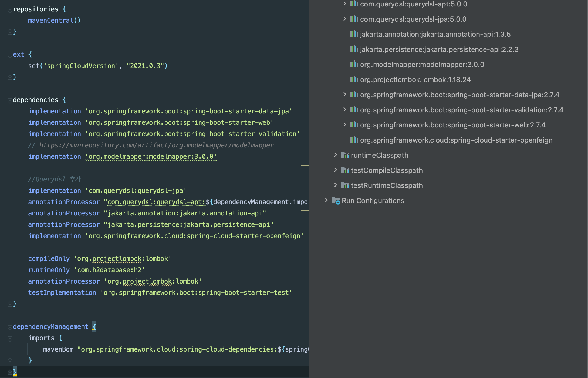
Task: Expand the com.querydsl:querydsl-apt:5.0.0 dependency
Action: click(x=344, y=4)
